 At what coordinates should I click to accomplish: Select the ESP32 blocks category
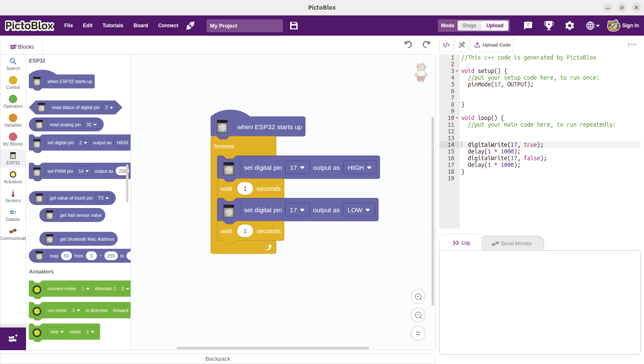(x=13, y=158)
